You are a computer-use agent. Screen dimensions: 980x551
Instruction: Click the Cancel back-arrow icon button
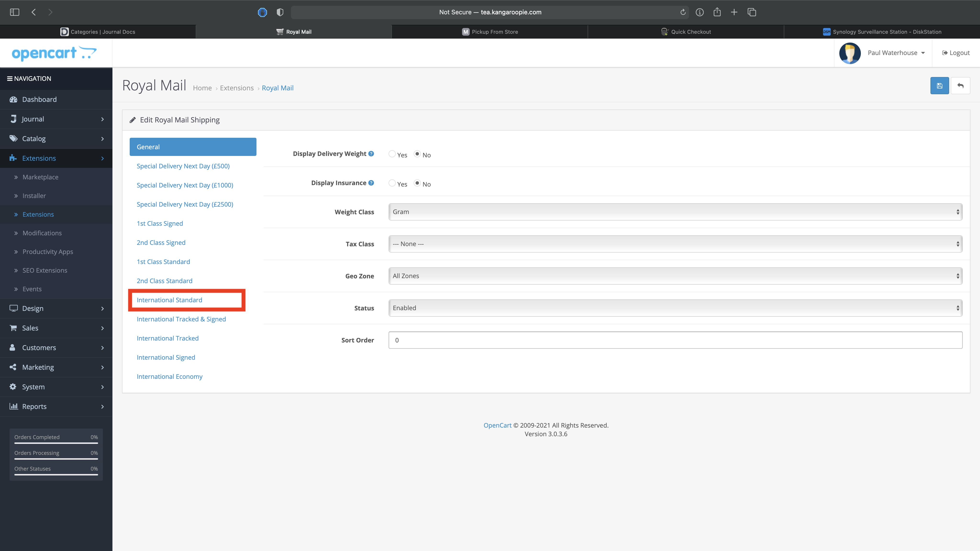click(960, 86)
